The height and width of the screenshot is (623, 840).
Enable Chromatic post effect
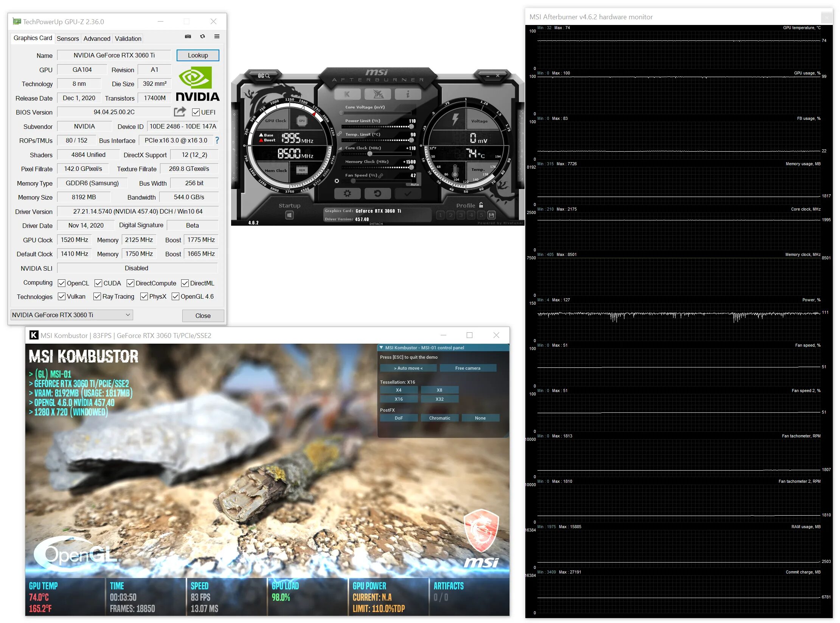439,418
